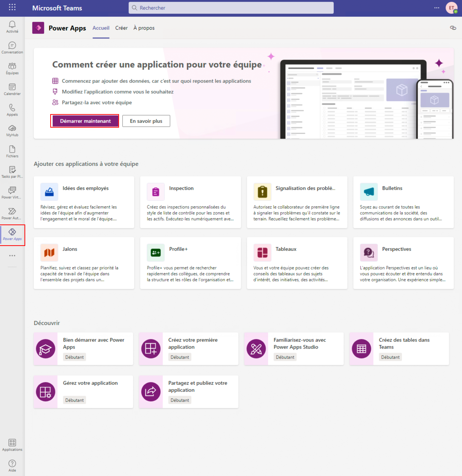
Task: Open Conversation in the left sidebar
Action: click(x=12, y=48)
